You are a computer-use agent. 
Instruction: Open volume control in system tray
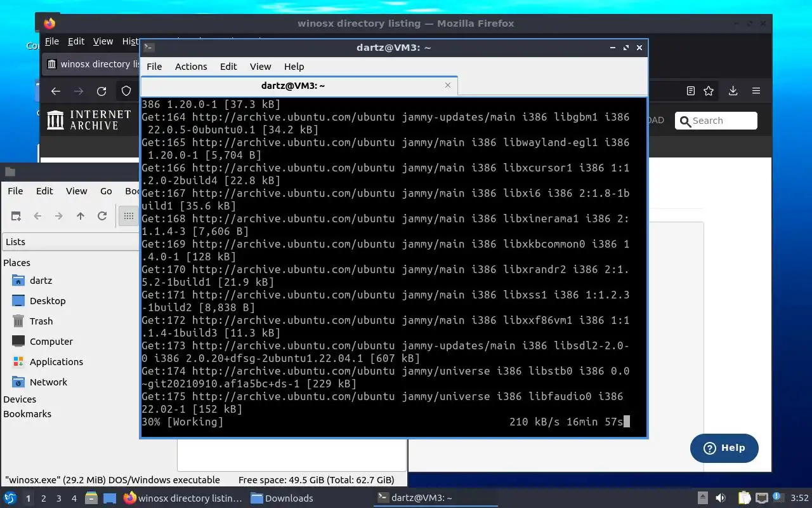point(721,498)
